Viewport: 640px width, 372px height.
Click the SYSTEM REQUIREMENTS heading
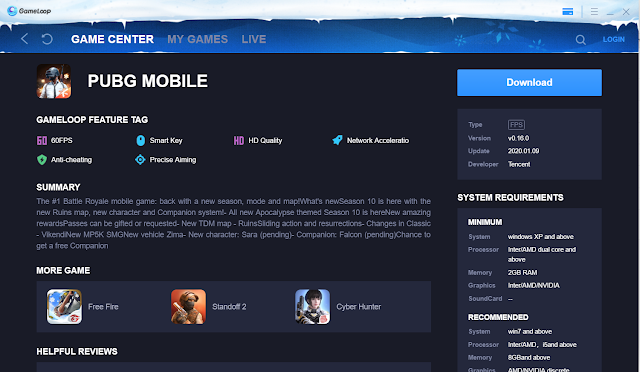click(x=510, y=198)
